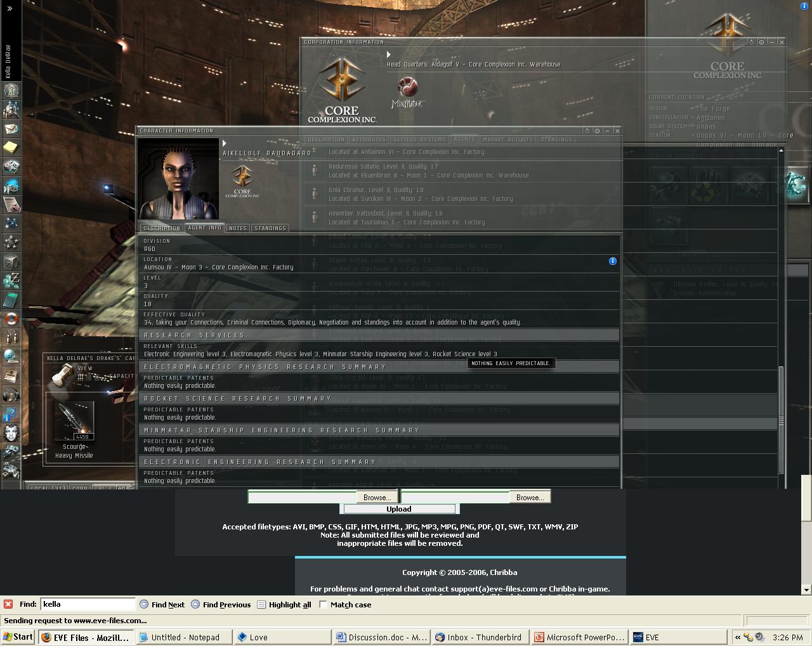Click the triangle arrow in Corporation Information header
Screen dimensions: 812x646
pos(390,55)
